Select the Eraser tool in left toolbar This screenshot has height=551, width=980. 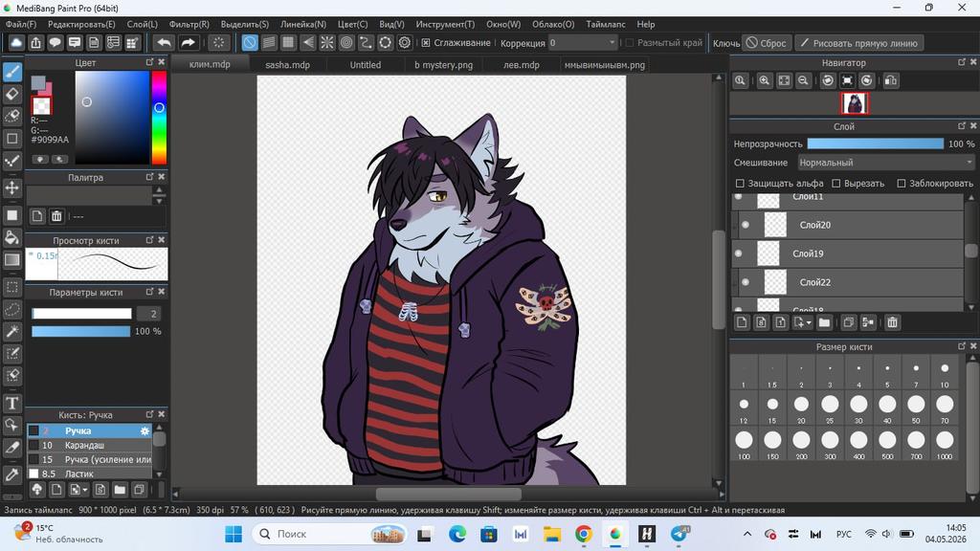(x=11, y=95)
